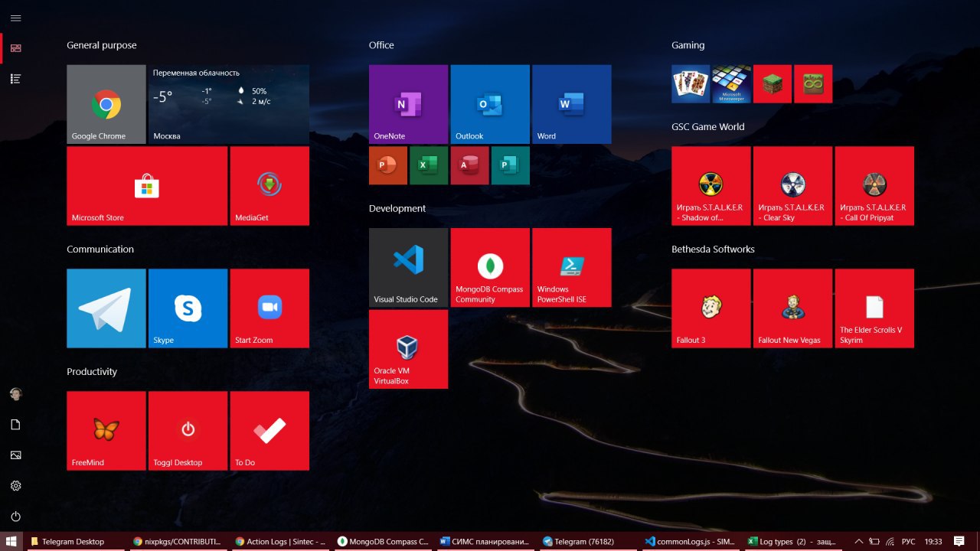
Task: Open the notification Action Center
Action: (x=959, y=541)
